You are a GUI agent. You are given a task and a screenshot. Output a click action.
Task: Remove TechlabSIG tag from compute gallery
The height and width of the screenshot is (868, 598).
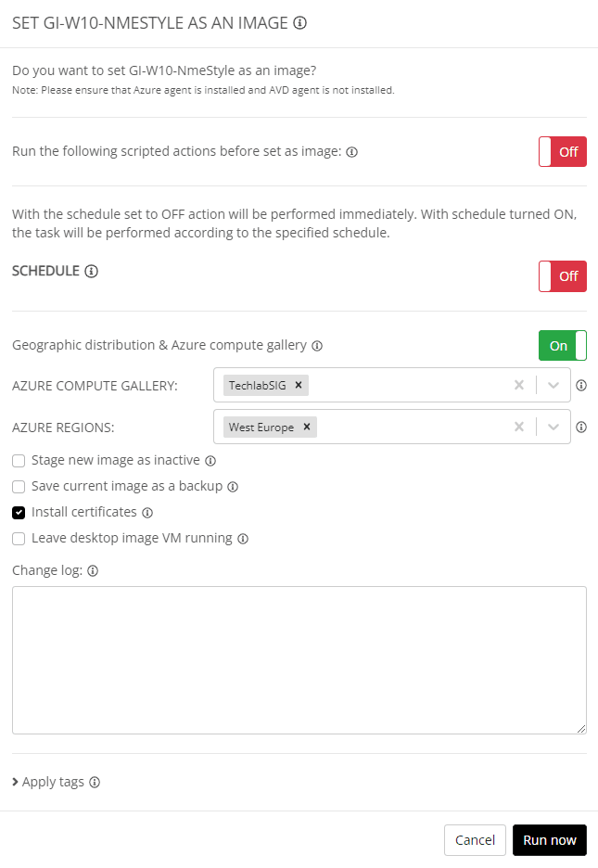click(x=299, y=385)
